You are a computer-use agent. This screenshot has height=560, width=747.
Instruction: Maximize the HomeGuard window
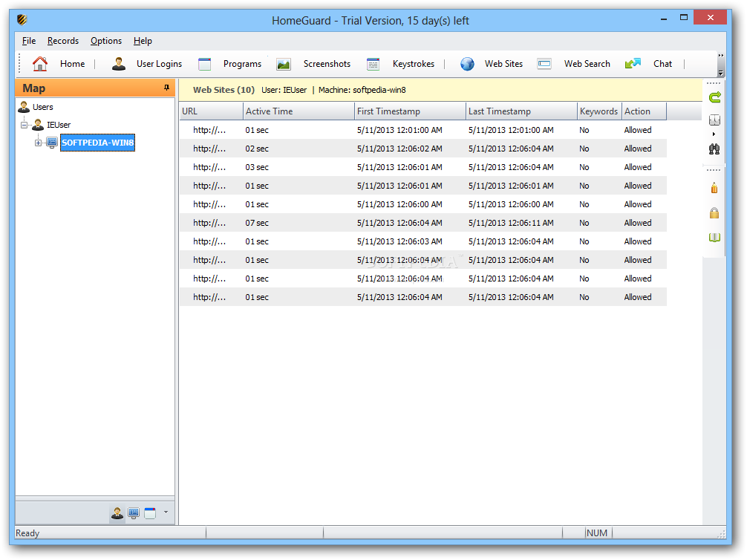tap(684, 18)
